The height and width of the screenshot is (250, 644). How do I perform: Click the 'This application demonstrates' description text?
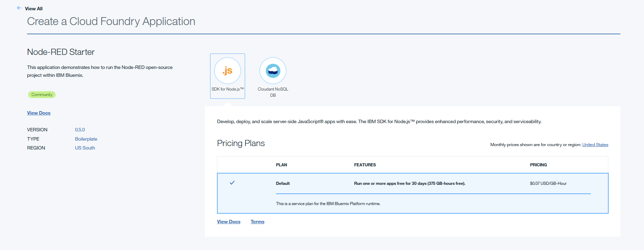click(100, 71)
